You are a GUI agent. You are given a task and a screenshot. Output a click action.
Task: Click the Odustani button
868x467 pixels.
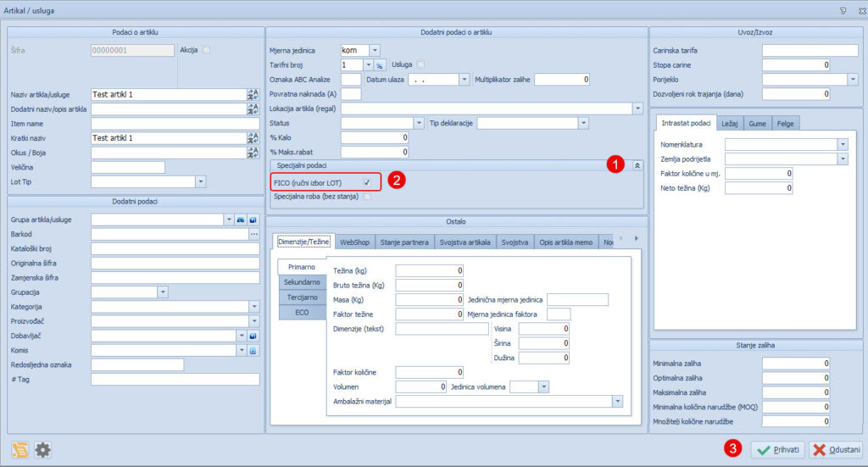click(x=837, y=449)
